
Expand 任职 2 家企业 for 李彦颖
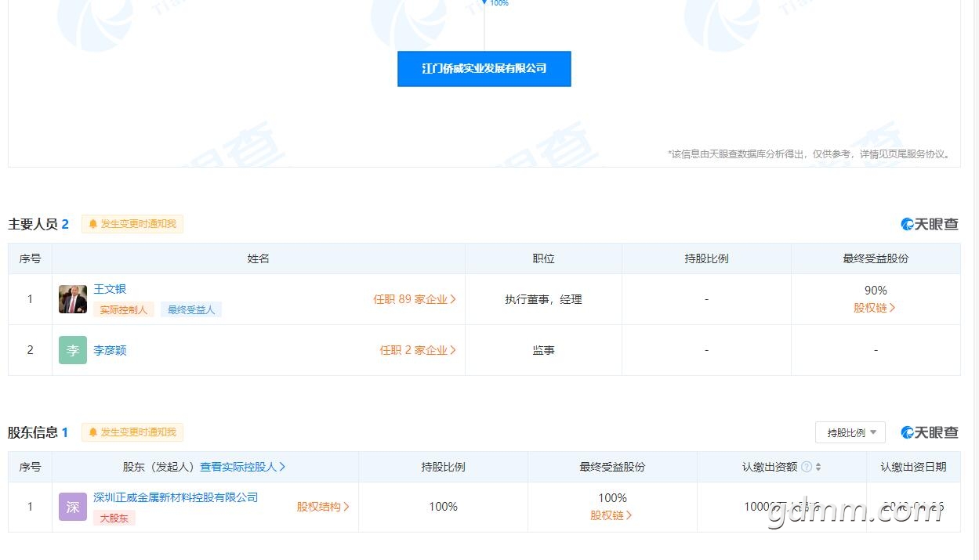(x=418, y=350)
